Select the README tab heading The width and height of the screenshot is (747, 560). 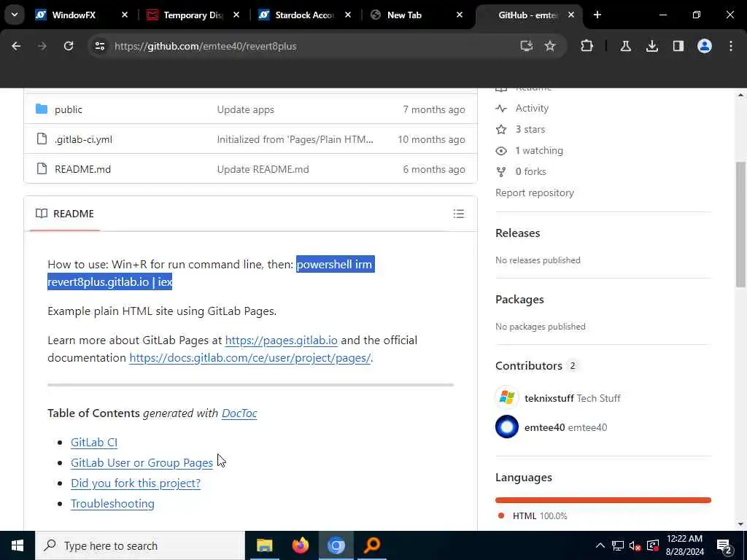(x=65, y=214)
